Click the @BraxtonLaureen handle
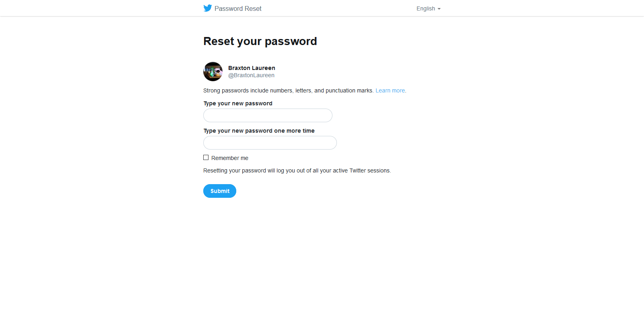The height and width of the screenshot is (316, 644). [251, 75]
